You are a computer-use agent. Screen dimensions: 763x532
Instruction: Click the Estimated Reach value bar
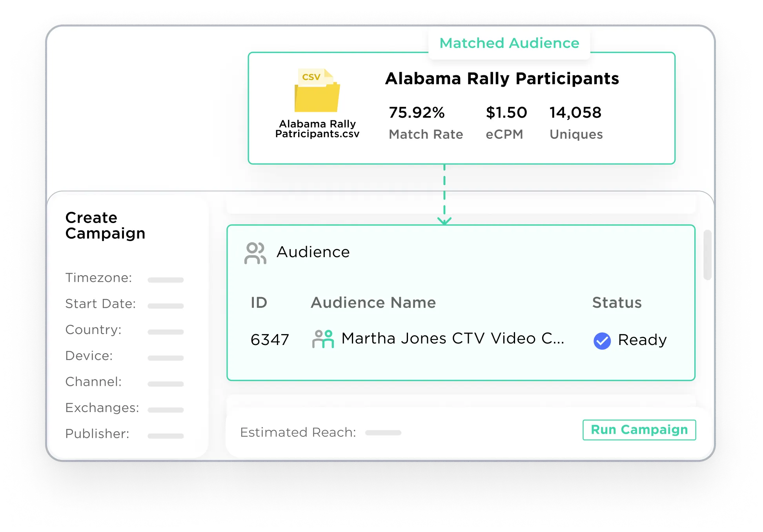coord(383,433)
